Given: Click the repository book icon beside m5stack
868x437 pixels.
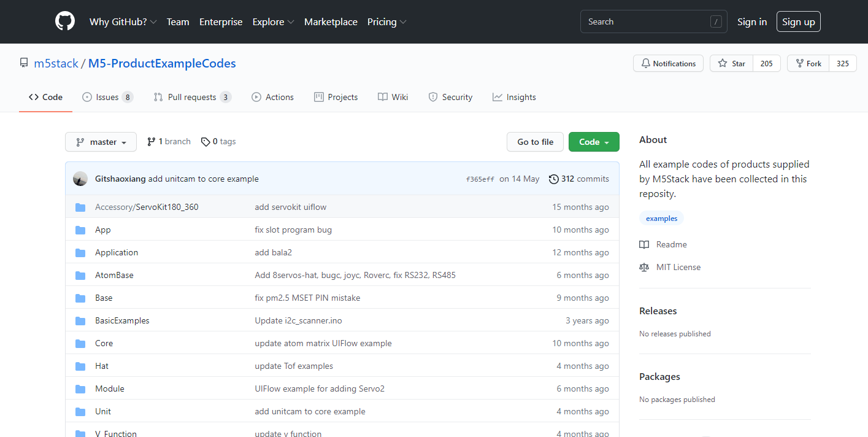Looking at the screenshot, I should 24,63.
